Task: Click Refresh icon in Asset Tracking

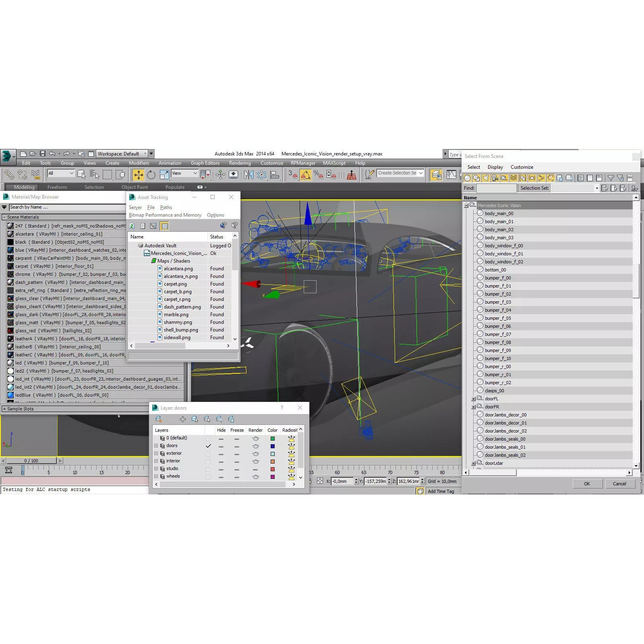Action: [132, 226]
